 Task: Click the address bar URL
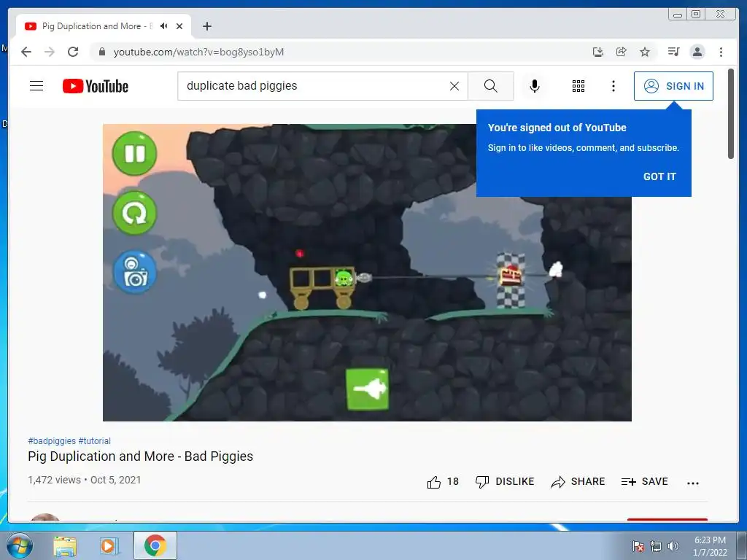(x=198, y=52)
